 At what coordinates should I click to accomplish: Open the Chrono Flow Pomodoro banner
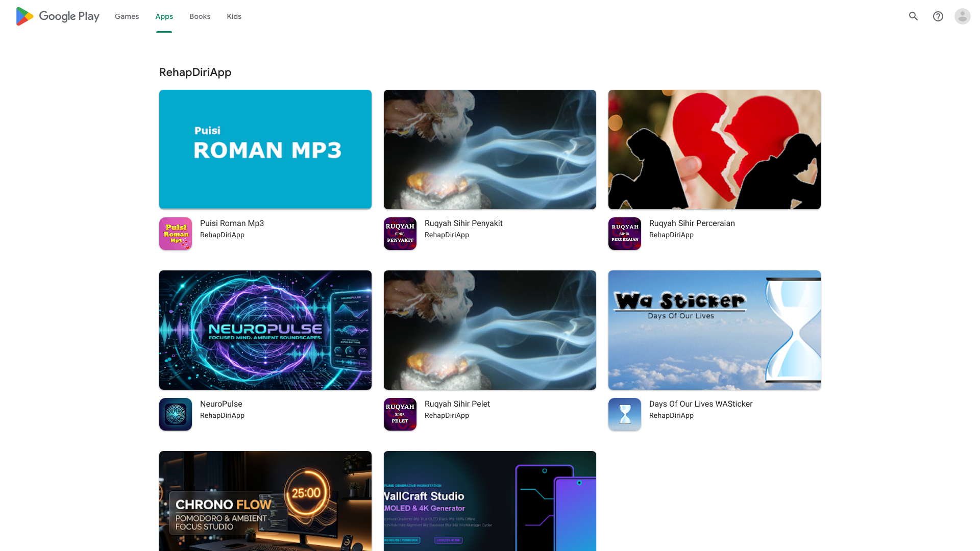[x=265, y=501]
